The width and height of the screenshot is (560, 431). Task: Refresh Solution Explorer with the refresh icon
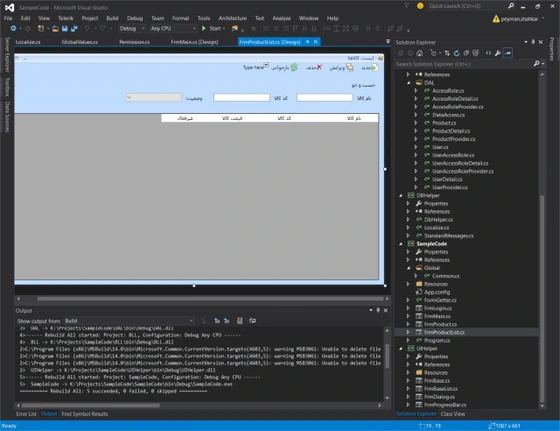tap(456, 53)
